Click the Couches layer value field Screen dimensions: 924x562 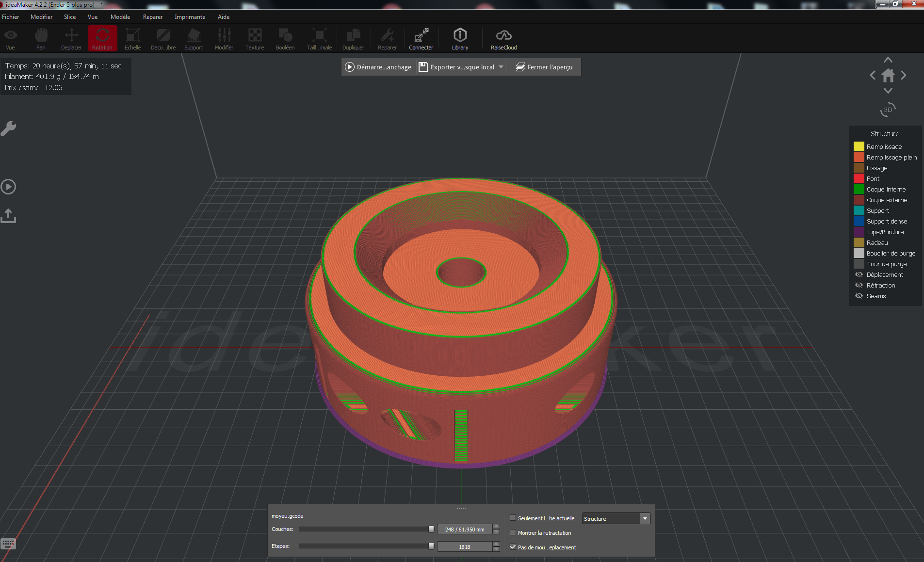point(465,530)
